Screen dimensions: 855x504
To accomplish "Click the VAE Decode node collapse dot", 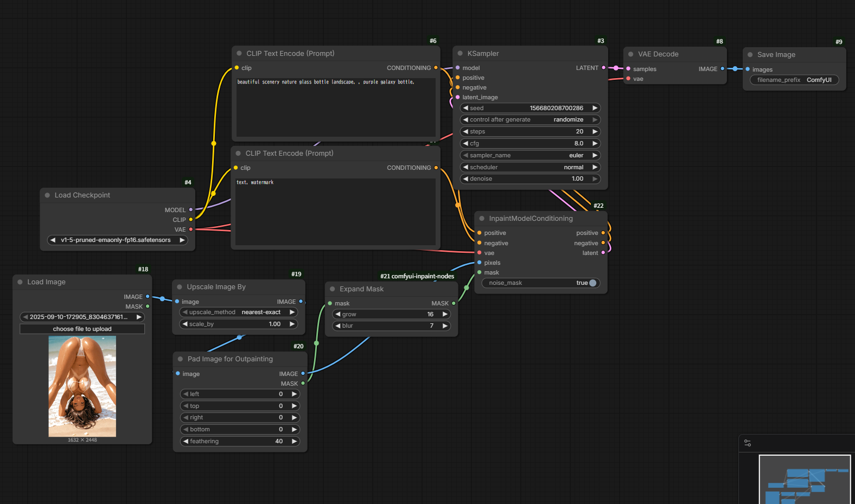I will (631, 54).
